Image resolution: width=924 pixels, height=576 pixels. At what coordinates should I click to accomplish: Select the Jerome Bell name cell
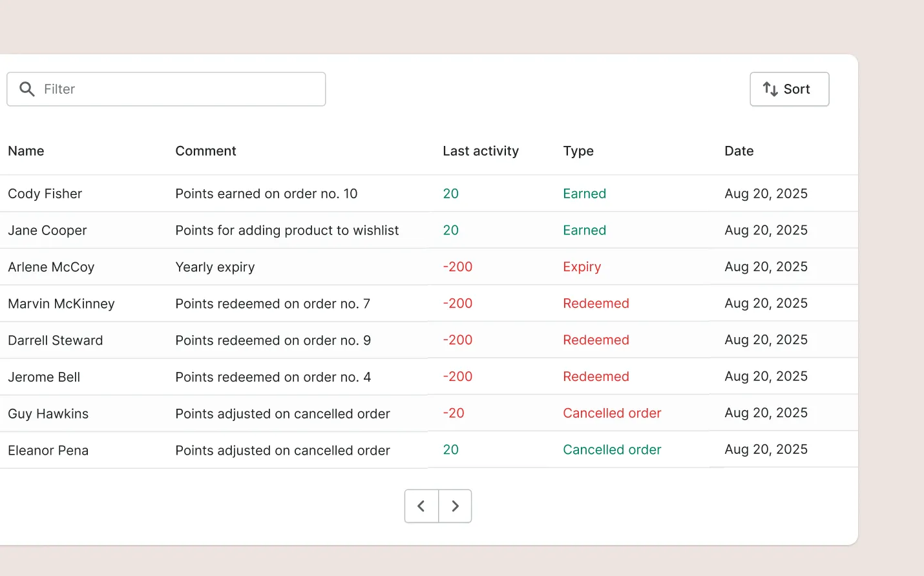[44, 377]
